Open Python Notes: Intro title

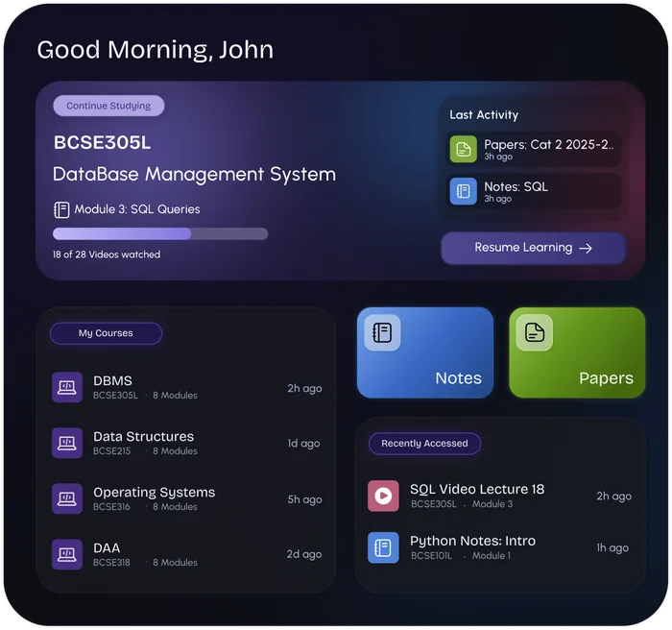472,542
